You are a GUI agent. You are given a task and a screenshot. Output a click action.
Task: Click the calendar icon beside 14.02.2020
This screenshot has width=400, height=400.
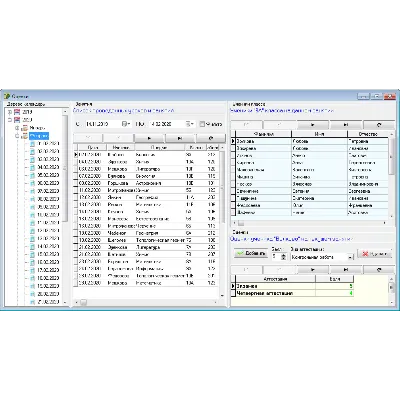tap(32, 246)
